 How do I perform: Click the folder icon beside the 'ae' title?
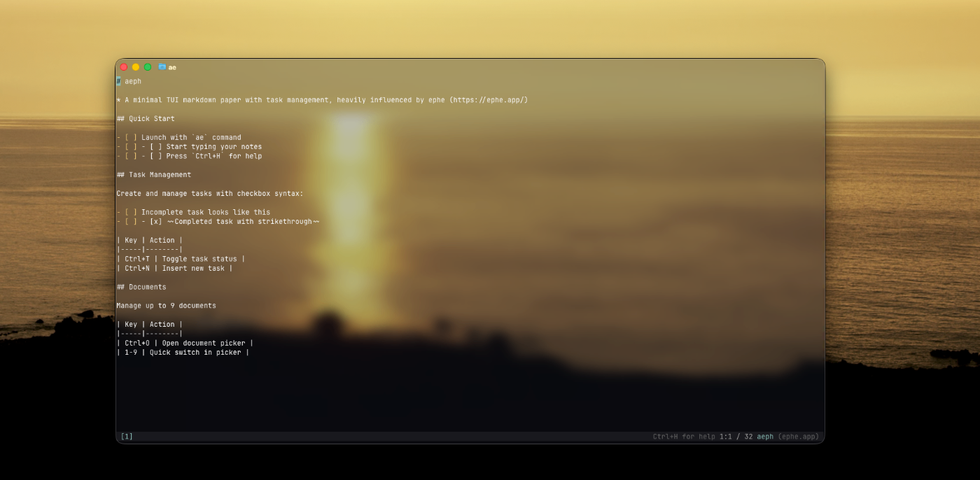(162, 67)
